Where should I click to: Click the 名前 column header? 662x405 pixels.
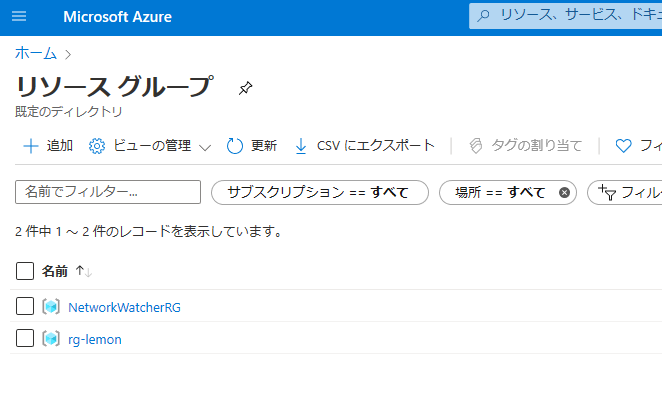click(x=54, y=271)
